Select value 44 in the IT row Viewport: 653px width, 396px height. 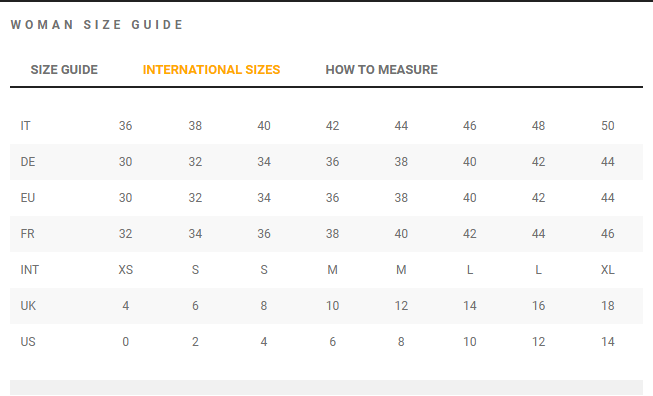401,126
